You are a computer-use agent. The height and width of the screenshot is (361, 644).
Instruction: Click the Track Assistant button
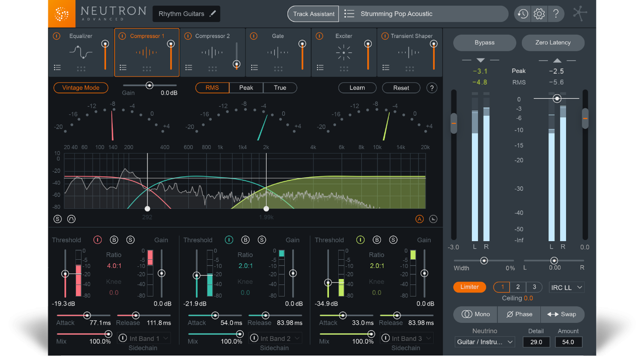(x=313, y=14)
